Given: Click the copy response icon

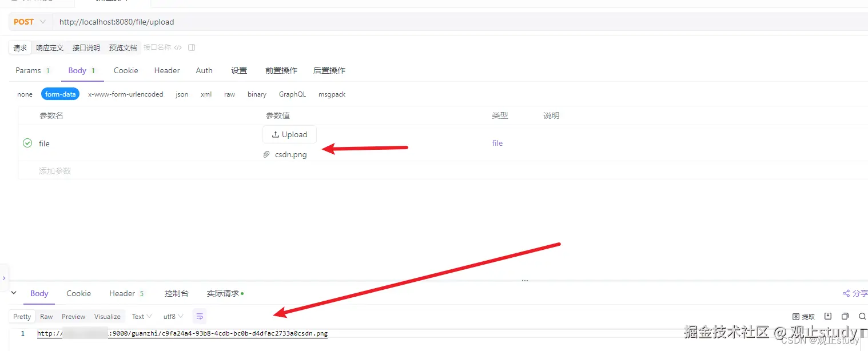Looking at the screenshot, I should pos(845,316).
